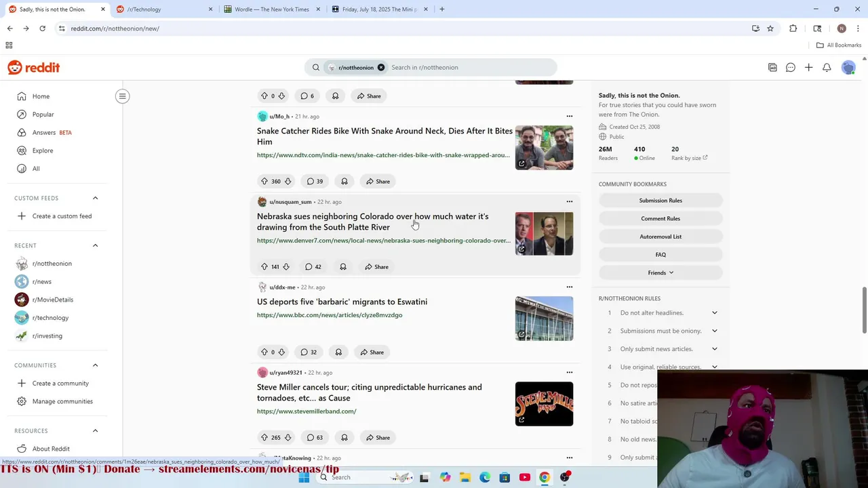Open browser extensions puzzle icon

[x=793, y=28]
